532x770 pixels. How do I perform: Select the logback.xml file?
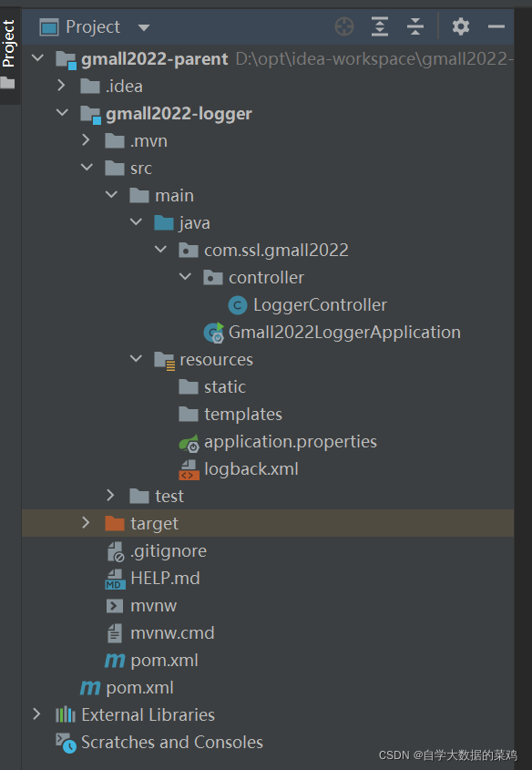(251, 469)
